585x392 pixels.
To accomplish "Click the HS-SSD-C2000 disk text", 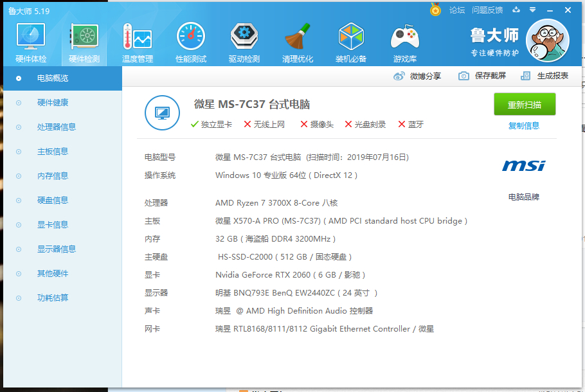I will point(285,257).
